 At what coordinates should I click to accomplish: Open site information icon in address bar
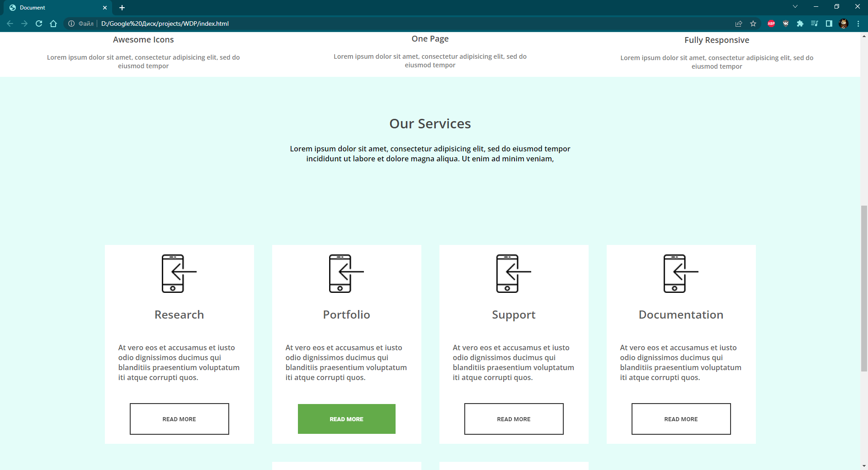[71, 23]
